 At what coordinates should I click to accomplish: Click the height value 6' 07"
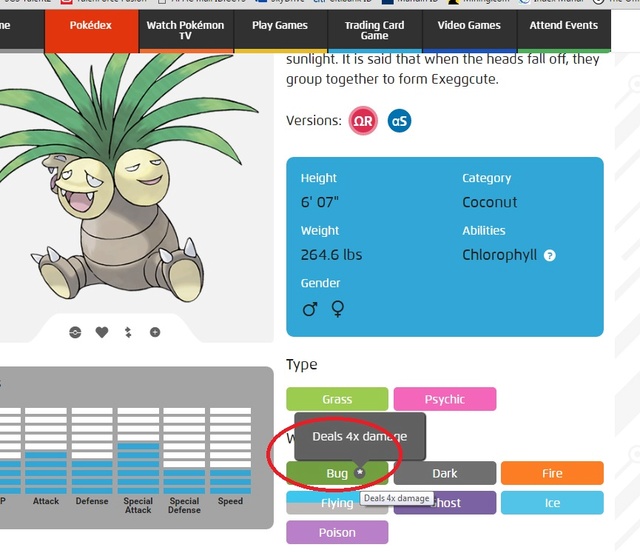tap(320, 202)
